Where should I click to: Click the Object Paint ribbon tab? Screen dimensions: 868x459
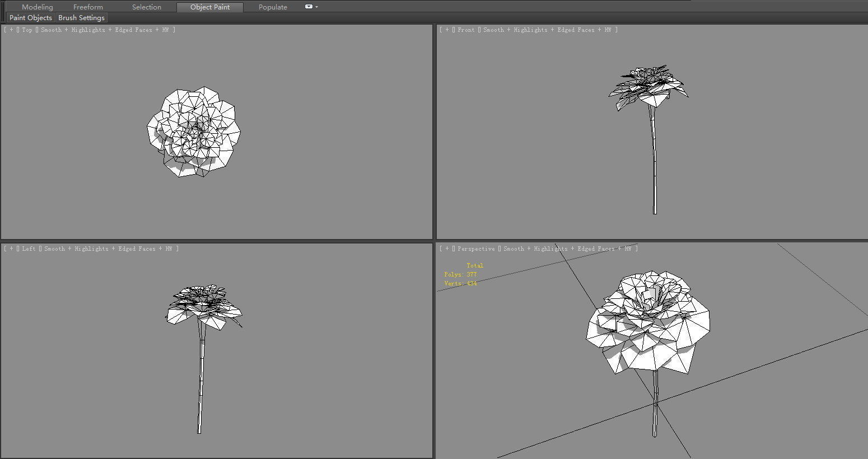pyautogui.click(x=210, y=7)
